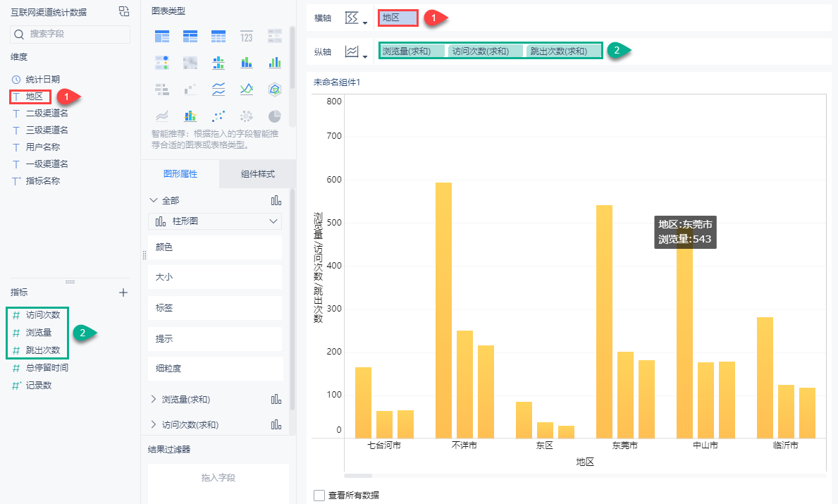Image resolution: width=838 pixels, height=504 pixels.
Task: Select the KPI indicator card (123) chart type
Action: pos(247,37)
